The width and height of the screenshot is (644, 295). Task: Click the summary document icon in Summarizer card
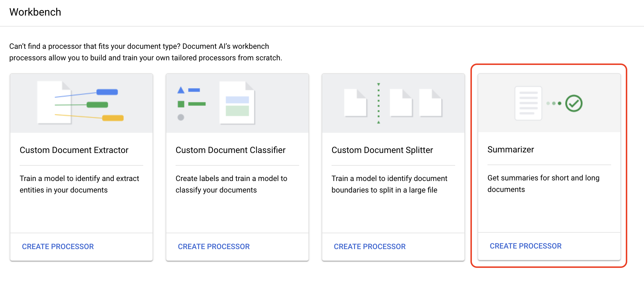[528, 103]
